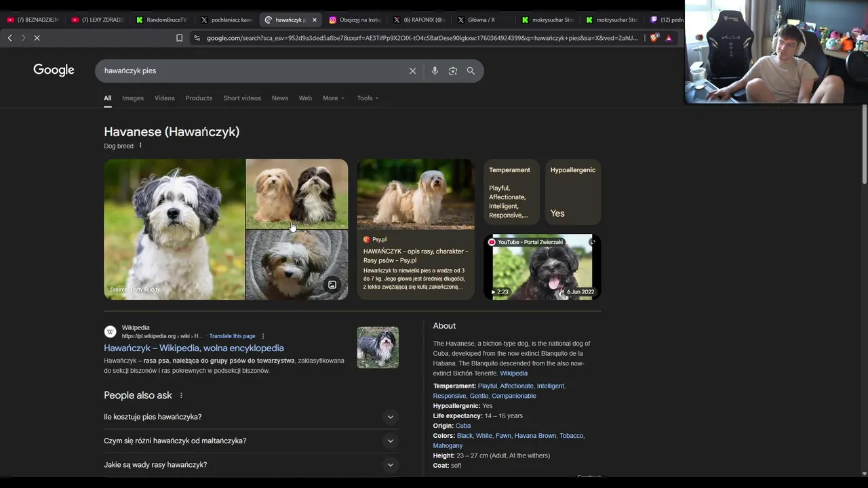Switch to the LEXY ZDRADZ YouTube tab
The image size is (868, 488).
point(97,20)
